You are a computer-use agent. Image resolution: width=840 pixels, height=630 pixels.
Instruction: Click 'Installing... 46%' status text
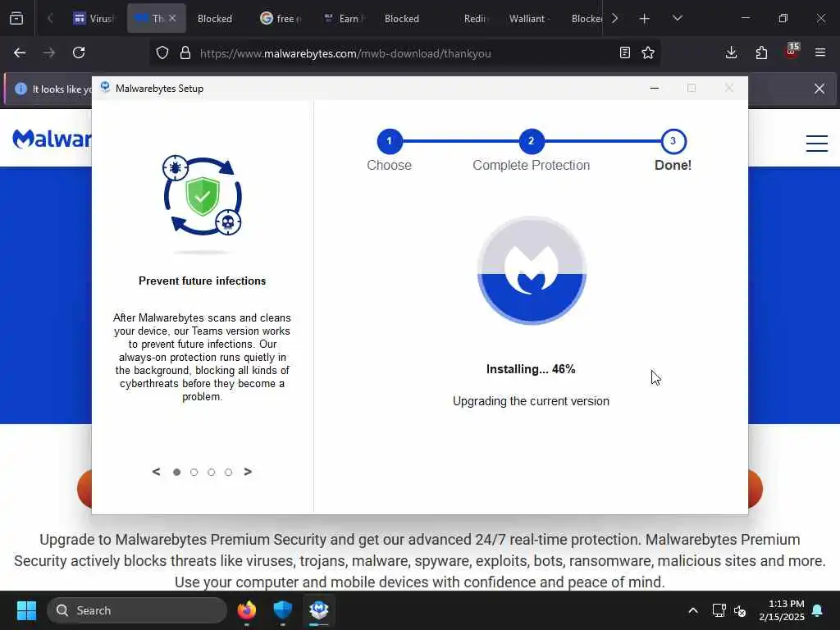(531, 369)
